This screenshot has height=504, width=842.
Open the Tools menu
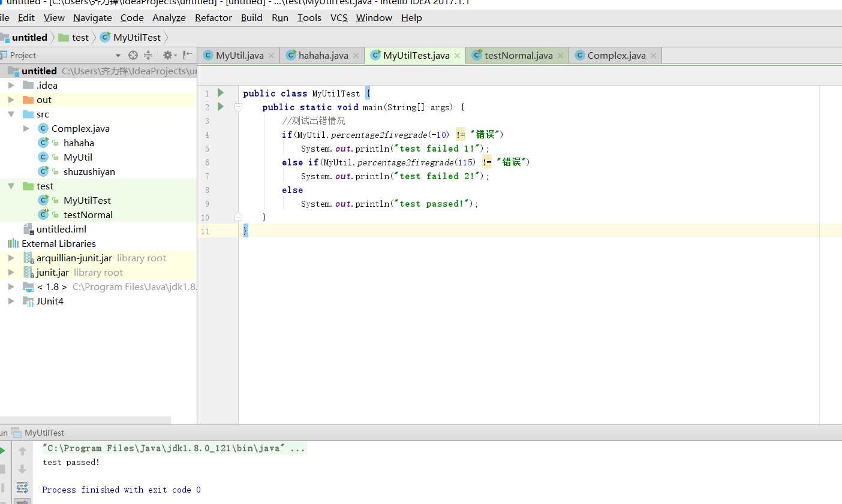click(309, 17)
